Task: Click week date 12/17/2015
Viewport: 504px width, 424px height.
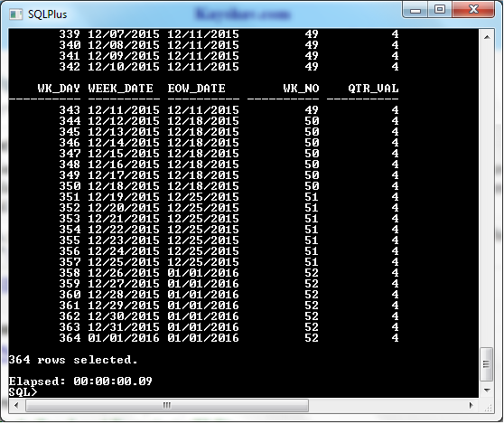Action: point(124,175)
